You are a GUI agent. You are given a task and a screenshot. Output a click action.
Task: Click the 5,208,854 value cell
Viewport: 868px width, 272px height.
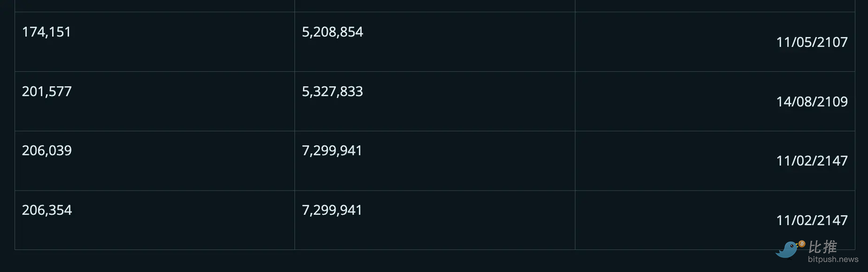pyautogui.click(x=332, y=32)
